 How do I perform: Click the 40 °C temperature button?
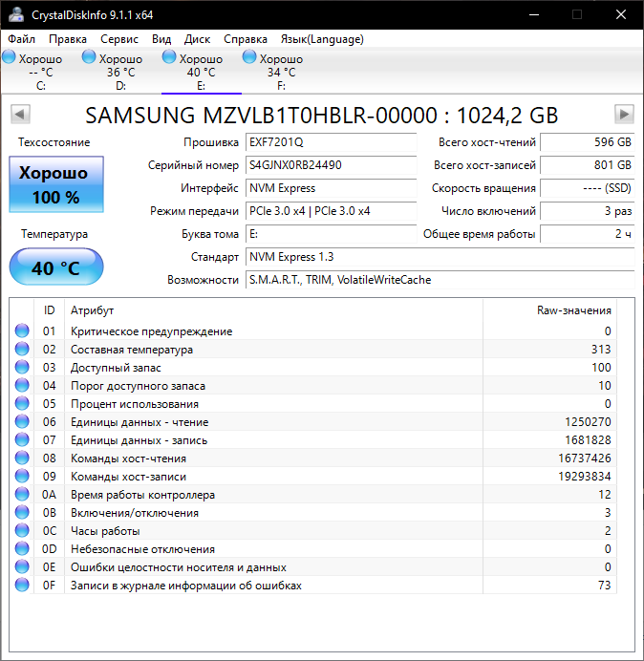56,267
